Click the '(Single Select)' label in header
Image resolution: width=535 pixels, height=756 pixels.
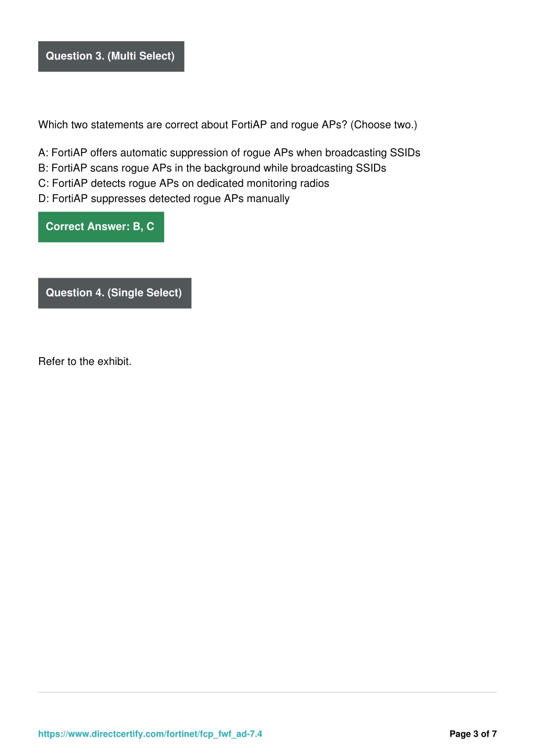(x=145, y=293)
